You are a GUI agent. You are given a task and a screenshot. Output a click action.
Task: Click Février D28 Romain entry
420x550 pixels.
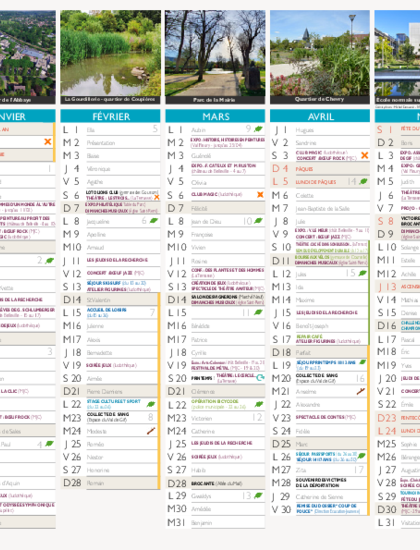pos(95,483)
